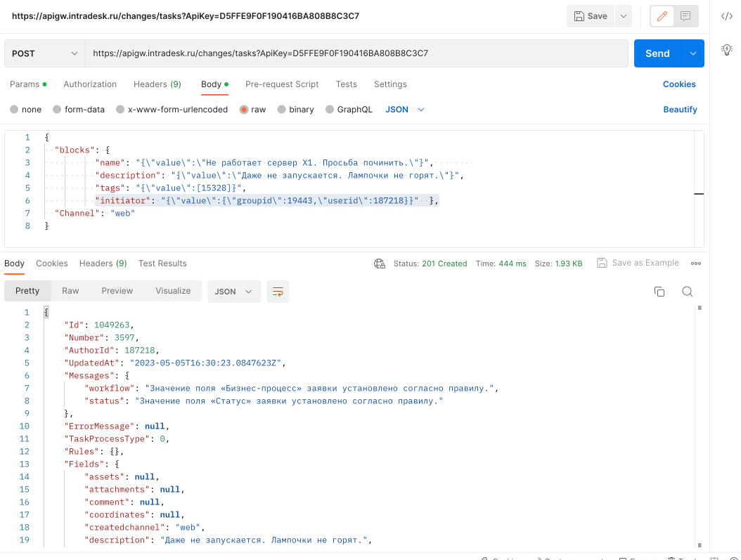Click the "AuthorId": 187218 line

[112, 351]
